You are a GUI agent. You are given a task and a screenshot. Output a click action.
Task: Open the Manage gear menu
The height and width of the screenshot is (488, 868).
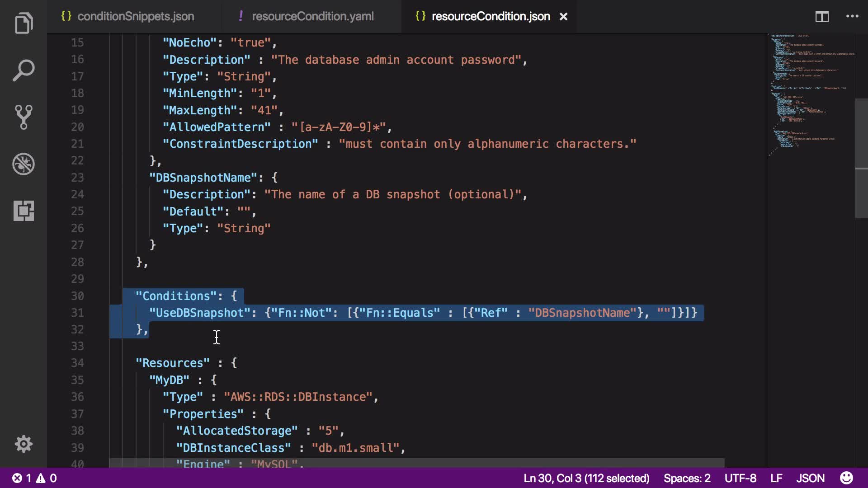click(x=24, y=444)
